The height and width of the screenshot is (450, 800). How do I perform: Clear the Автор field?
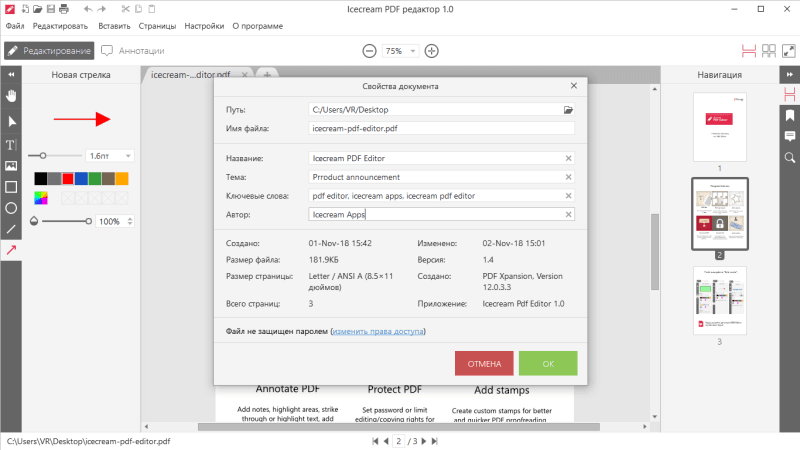(568, 215)
